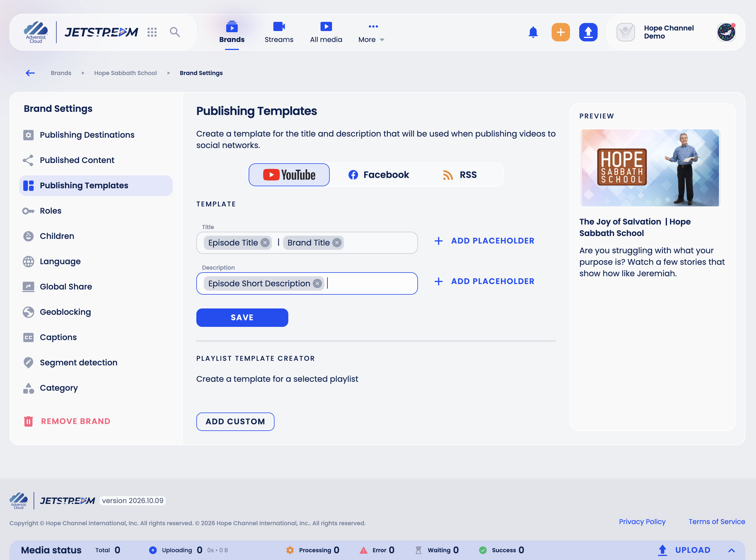The height and width of the screenshot is (560, 756).
Task: Open notifications bell icon
Action: click(533, 32)
